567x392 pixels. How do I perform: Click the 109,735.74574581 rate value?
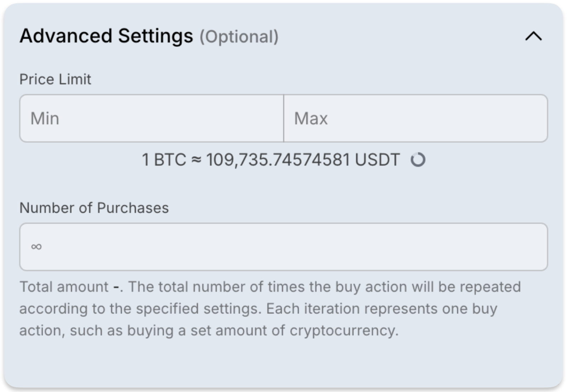coord(278,160)
